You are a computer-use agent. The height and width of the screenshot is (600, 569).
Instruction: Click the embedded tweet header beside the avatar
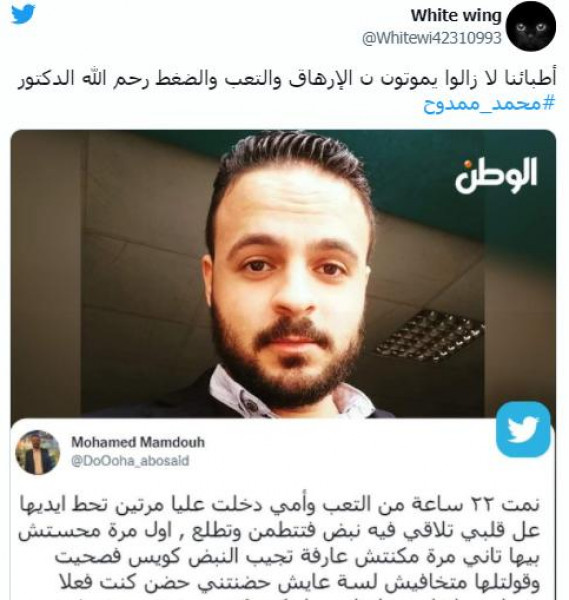[138, 452]
